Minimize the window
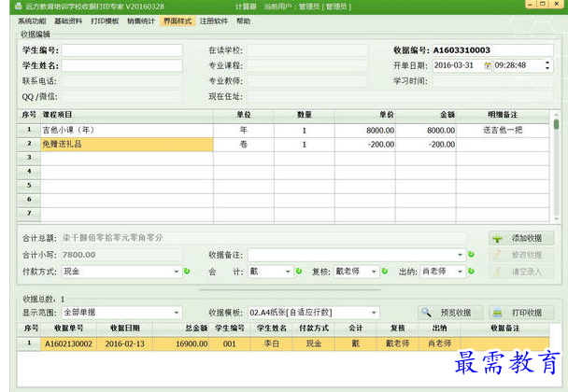 coord(530,4)
